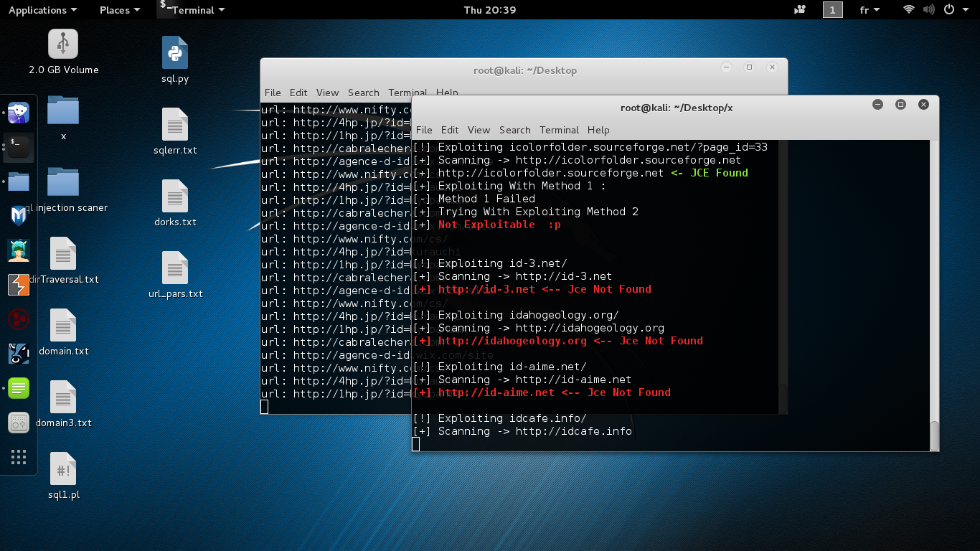The height and width of the screenshot is (551, 980).
Task: Open Search menu in the Desktop/x terminal
Action: [514, 130]
